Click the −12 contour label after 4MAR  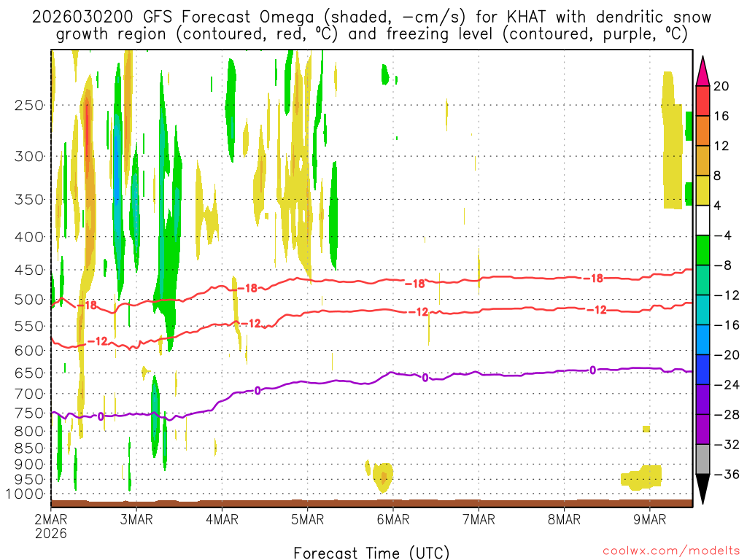(x=251, y=324)
